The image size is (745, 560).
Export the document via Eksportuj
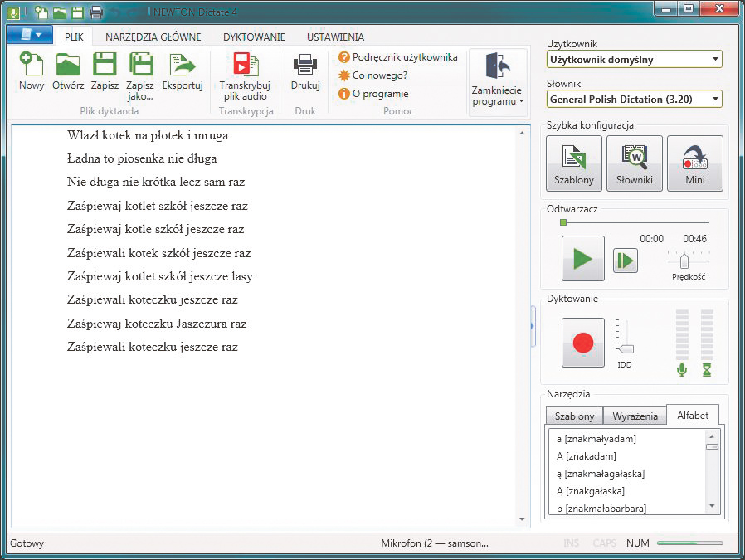pos(184,75)
